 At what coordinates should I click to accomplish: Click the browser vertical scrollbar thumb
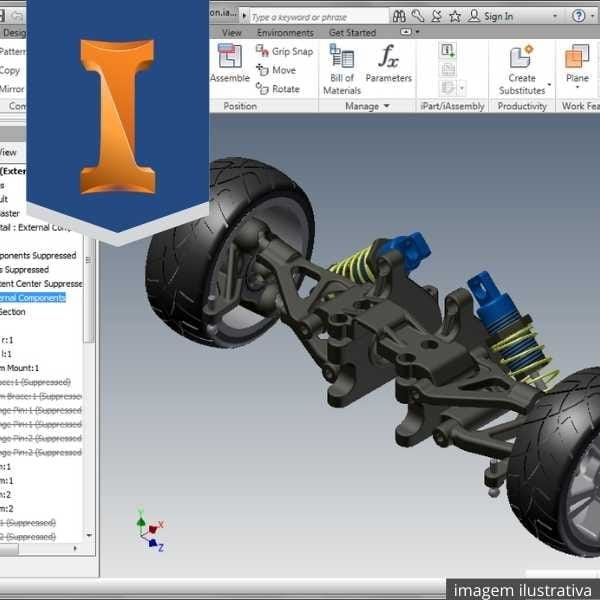pos(88,291)
